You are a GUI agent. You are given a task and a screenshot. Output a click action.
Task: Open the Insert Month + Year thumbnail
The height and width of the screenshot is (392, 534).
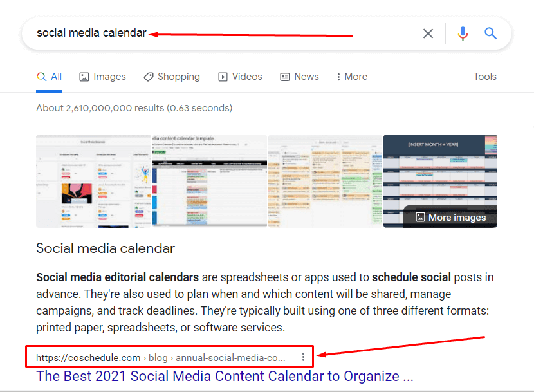pos(440,169)
